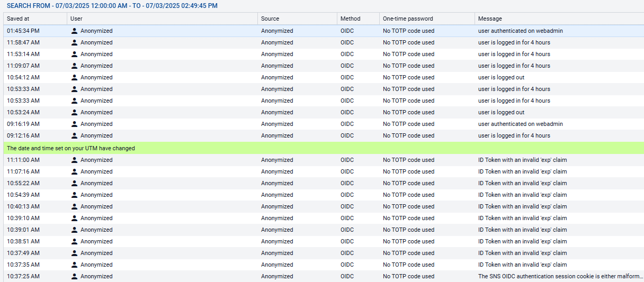
Task: Sort by the User column header
Action: click(76, 19)
